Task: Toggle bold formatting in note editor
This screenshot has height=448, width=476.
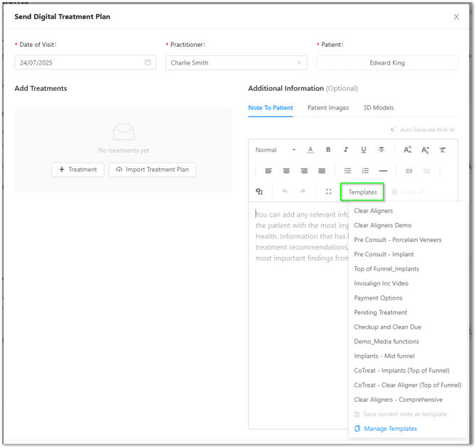Action: (328, 150)
